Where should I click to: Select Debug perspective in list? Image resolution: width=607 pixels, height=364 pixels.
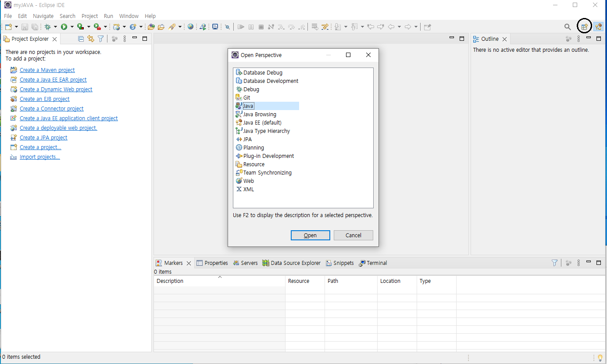[x=251, y=89]
